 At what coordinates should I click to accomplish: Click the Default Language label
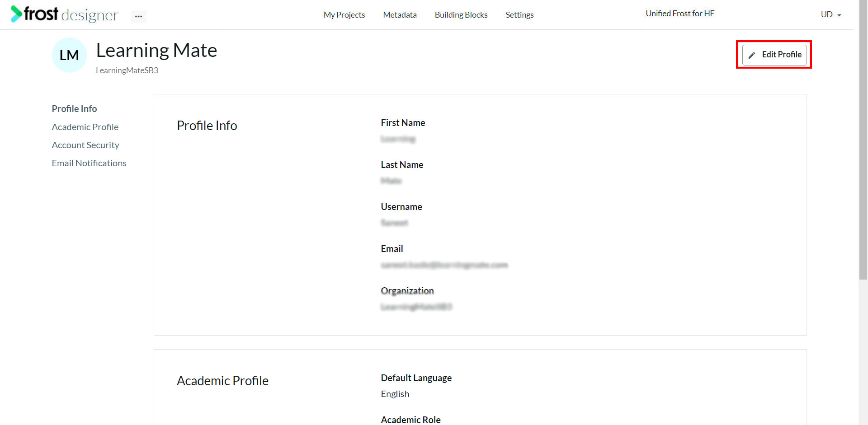[416, 378]
